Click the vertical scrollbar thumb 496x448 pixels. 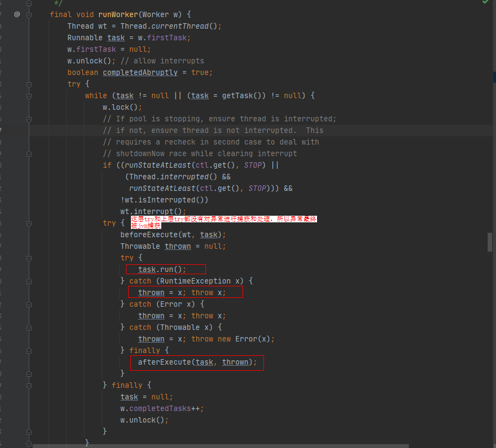click(x=490, y=242)
